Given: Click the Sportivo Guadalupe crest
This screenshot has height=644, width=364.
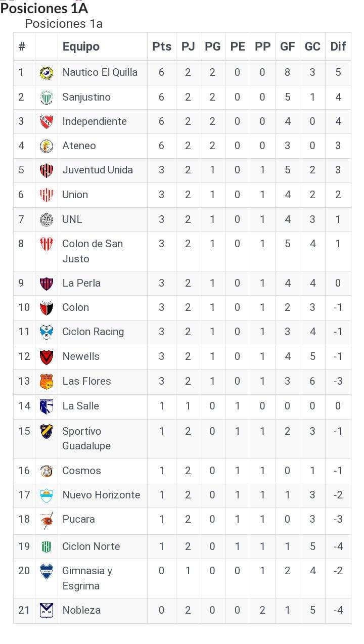Looking at the screenshot, I should 47,431.
